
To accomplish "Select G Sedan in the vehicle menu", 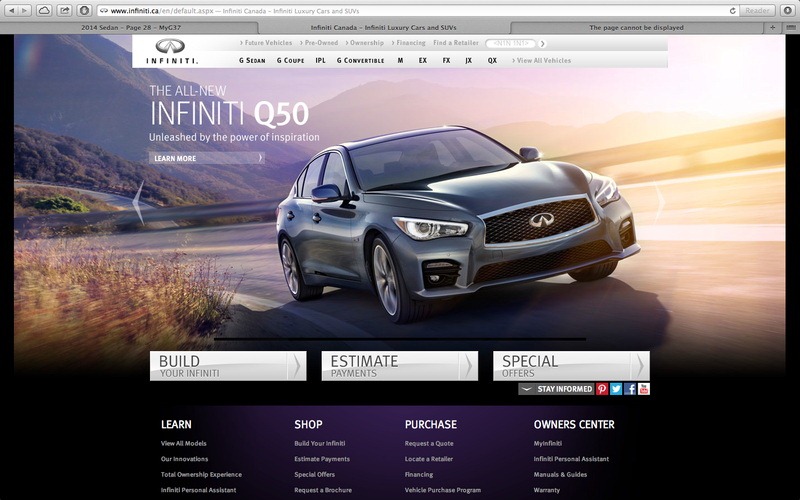I will pyautogui.click(x=252, y=60).
